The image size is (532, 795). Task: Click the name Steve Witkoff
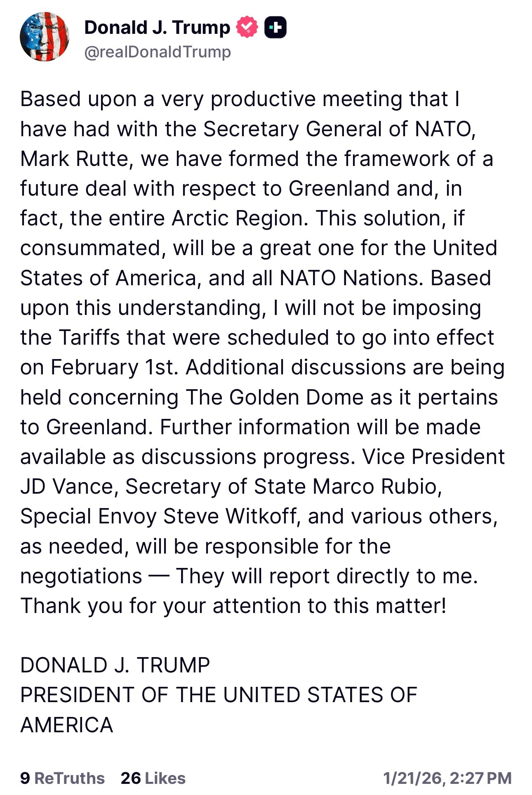click(x=230, y=516)
